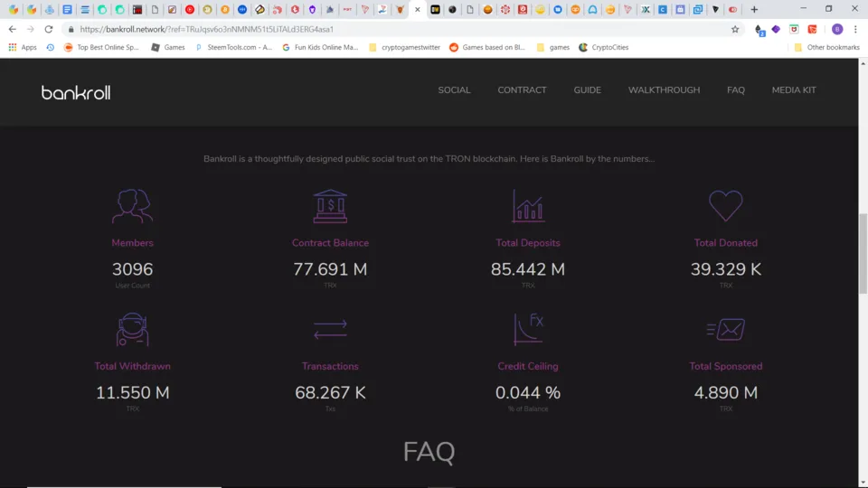
Task: Switch to the green X logo tab
Action: (646, 9)
